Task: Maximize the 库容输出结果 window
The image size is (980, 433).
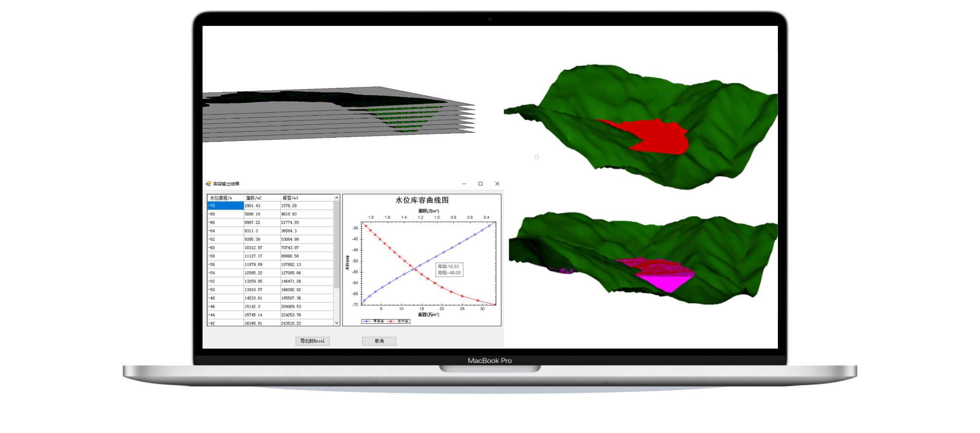Action: pos(481,184)
